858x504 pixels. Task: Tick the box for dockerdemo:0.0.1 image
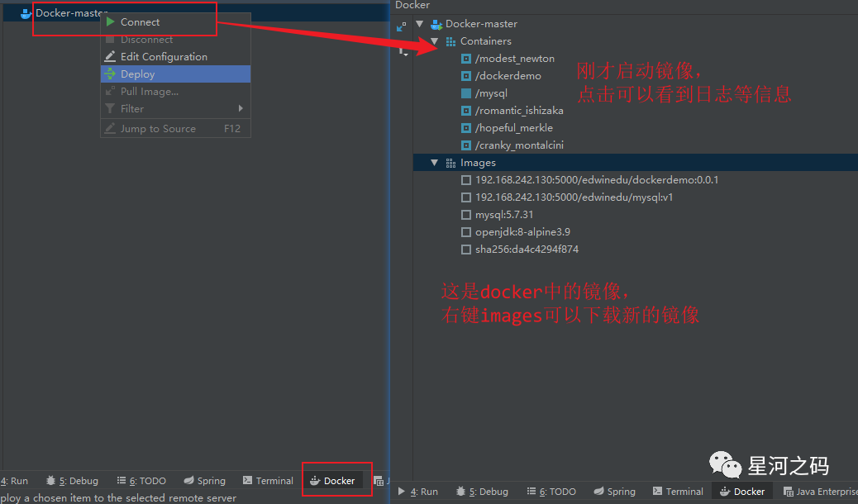pos(466,180)
